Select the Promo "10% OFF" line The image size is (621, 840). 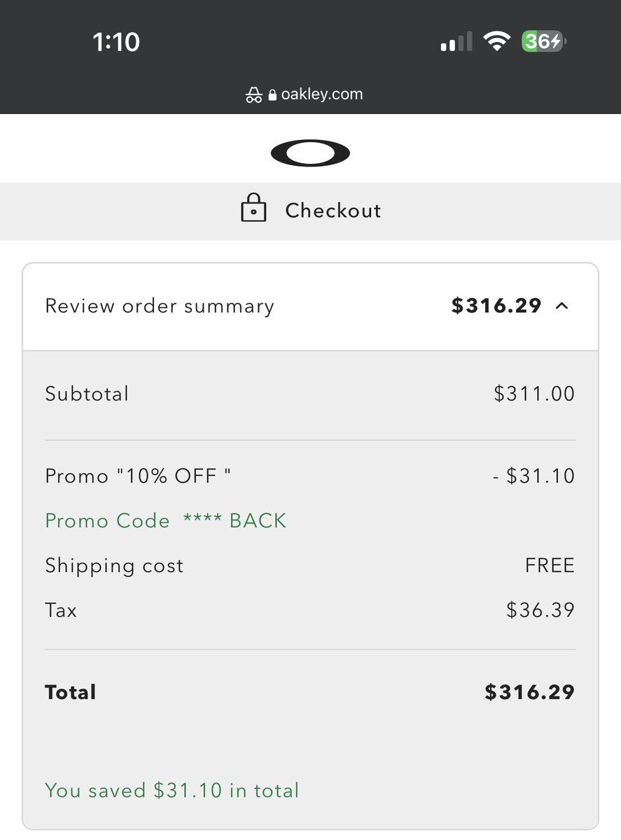138,476
